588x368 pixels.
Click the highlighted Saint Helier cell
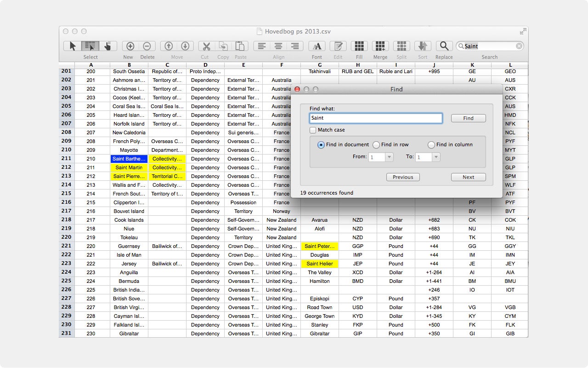(x=320, y=264)
